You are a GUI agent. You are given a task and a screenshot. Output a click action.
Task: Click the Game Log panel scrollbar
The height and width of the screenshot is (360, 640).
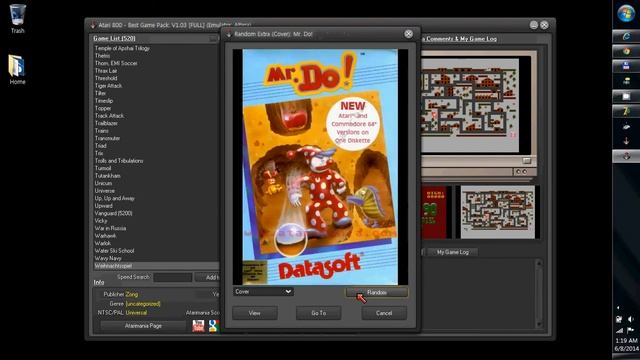click(539, 293)
